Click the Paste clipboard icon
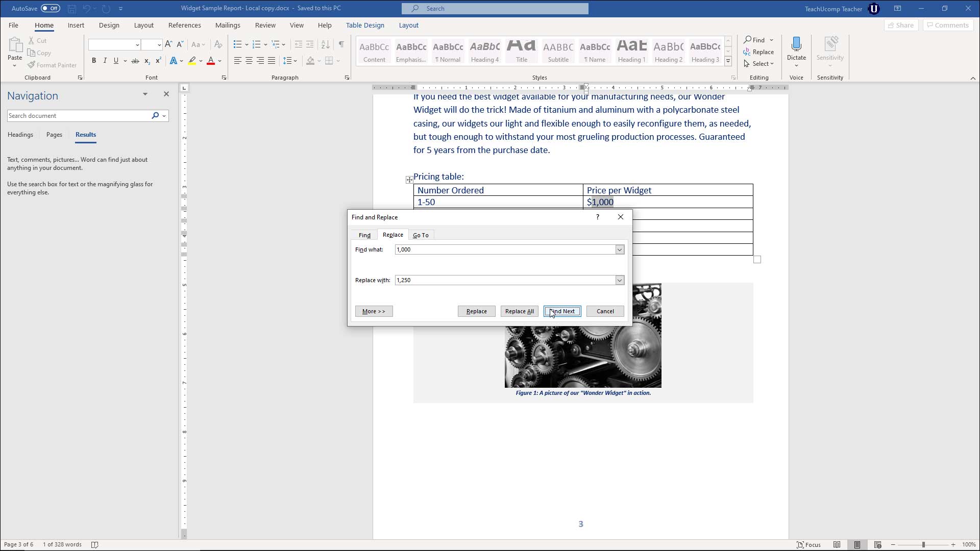This screenshot has width=980, height=551. point(15,46)
